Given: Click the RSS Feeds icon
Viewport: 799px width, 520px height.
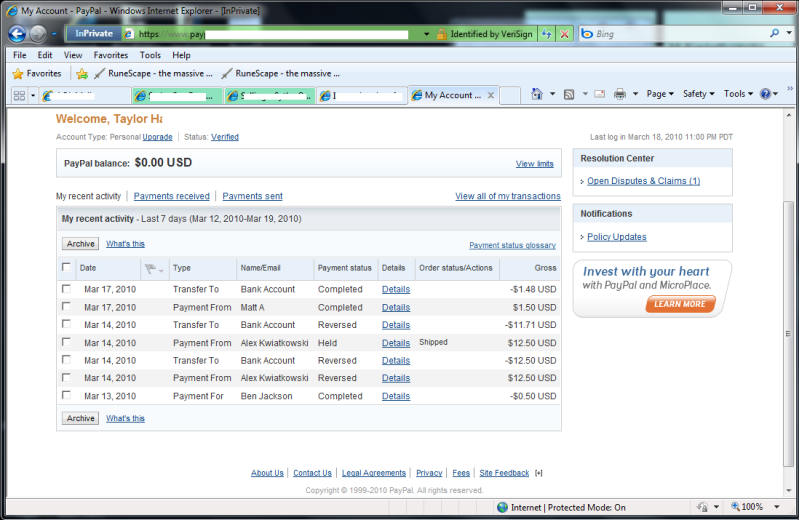Looking at the screenshot, I should (x=569, y=94).
